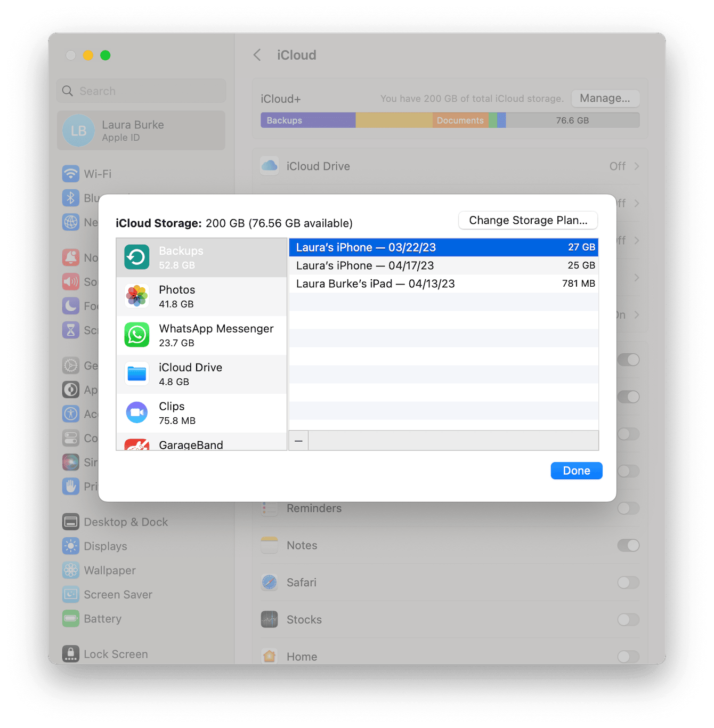Select the Clips app icon
This screenshot has height=728, width=714.
pos(137,413)
